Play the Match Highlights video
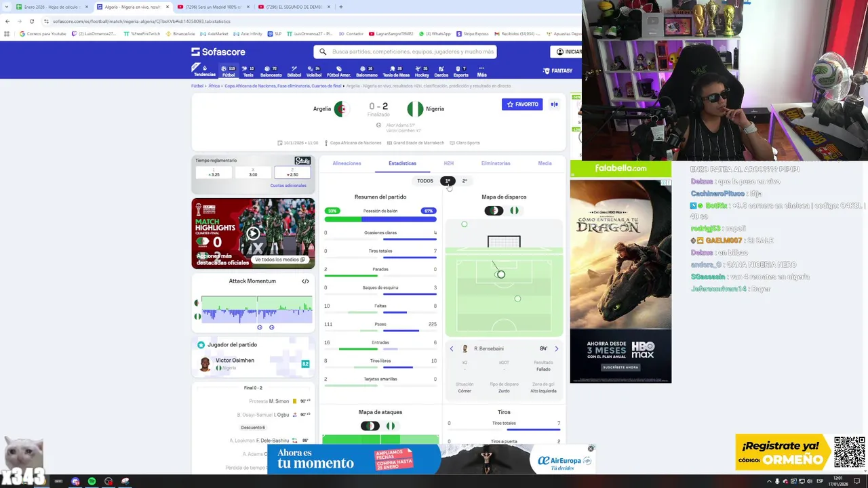 point(253,234)
